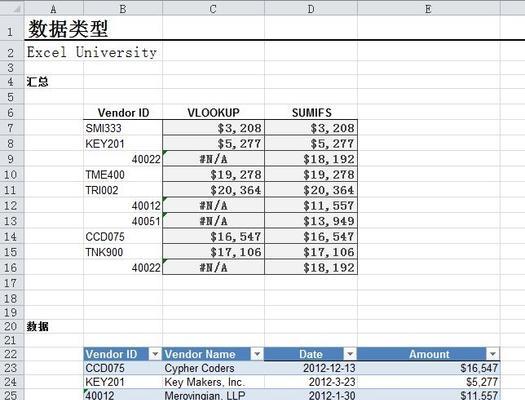This screenshot has width=525, height=400.
Task: Open the Date column filter dropdown
Action: point(350,354)
